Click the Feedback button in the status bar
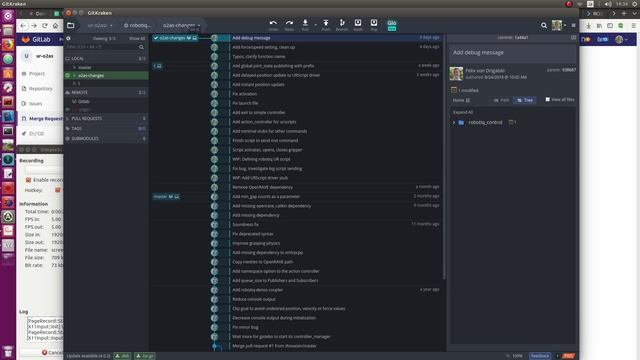The image size is (640, 360). tap(540, 356)
